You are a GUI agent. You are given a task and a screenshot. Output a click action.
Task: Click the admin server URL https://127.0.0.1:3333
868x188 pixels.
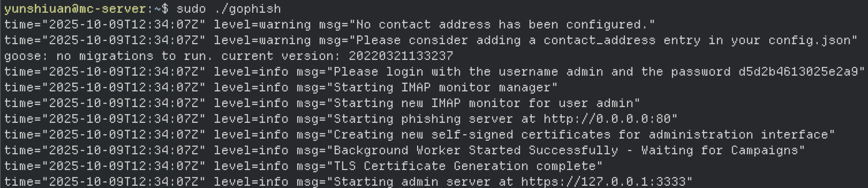[x=606, y=182]
